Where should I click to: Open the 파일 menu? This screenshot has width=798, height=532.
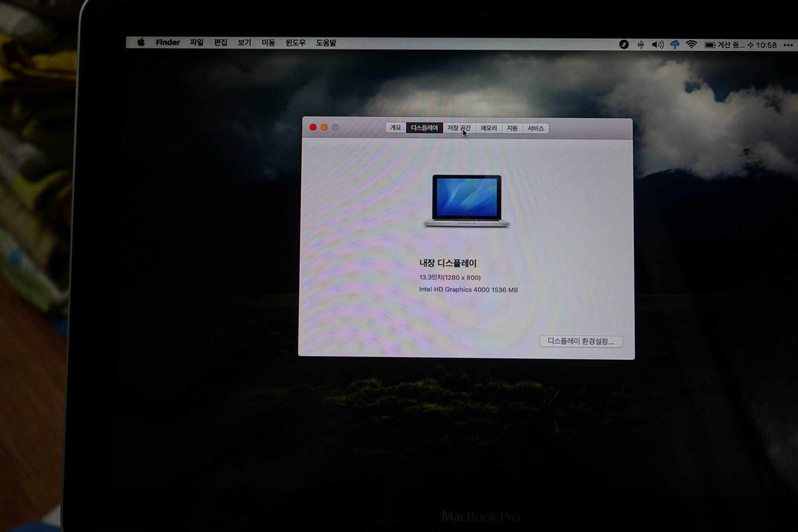click(197, 42)
